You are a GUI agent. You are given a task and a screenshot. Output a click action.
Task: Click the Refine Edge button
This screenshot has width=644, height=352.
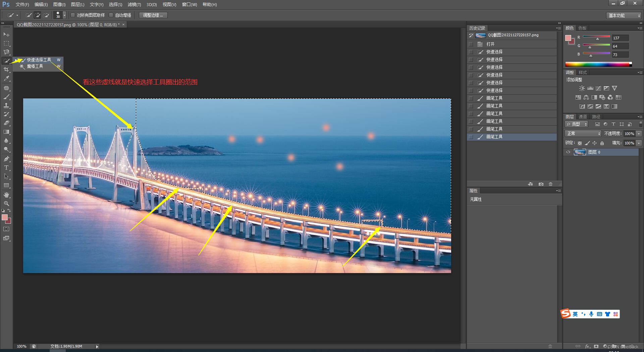(x=153, y=15)
